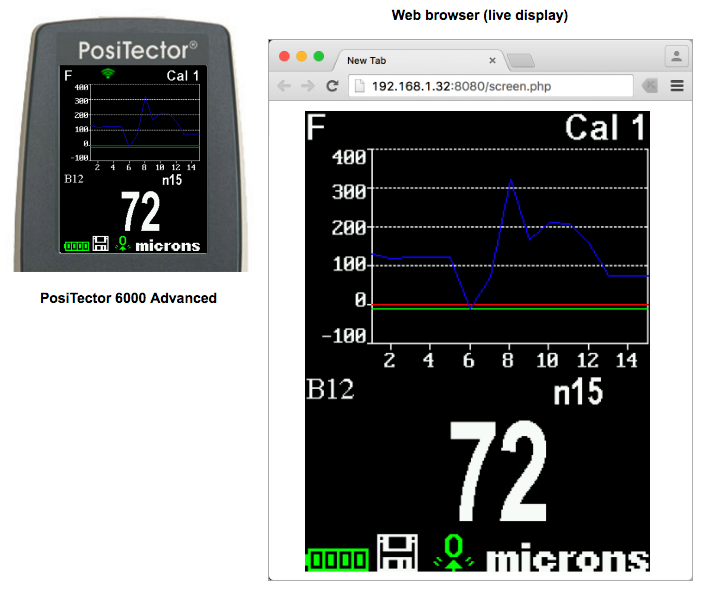Click the large 72 reading in browser
The width and height of the screenshot is (703, 596).
click(499, 471)
